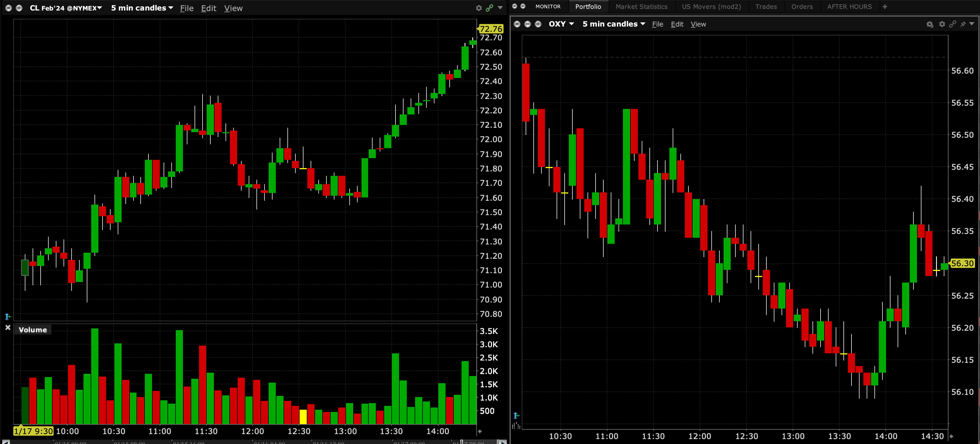
Task: Click the green window-link chain icon on the CL chart
Action: pos(489,8)
